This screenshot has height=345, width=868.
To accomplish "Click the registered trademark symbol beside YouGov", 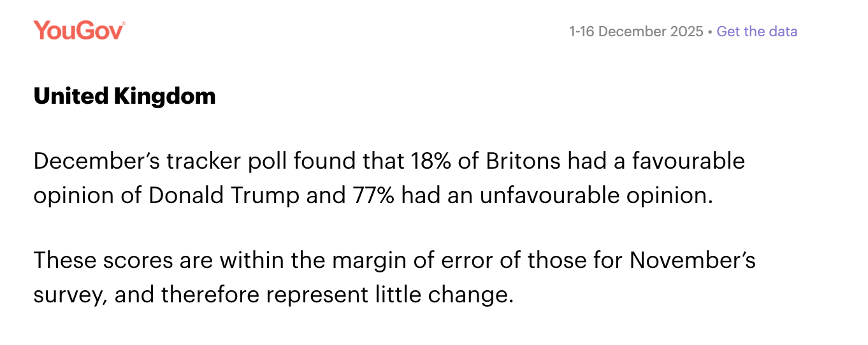I will click(123, 24).
